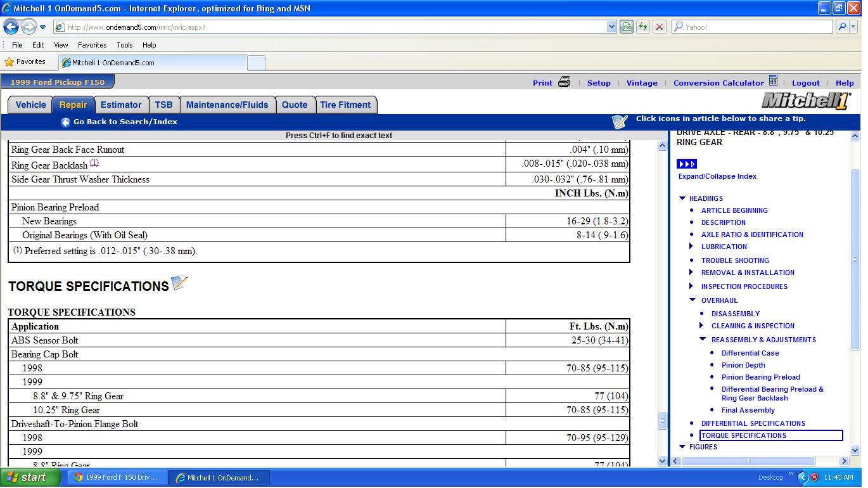Switch to the Tire Fitment tab

click(345, 105)
